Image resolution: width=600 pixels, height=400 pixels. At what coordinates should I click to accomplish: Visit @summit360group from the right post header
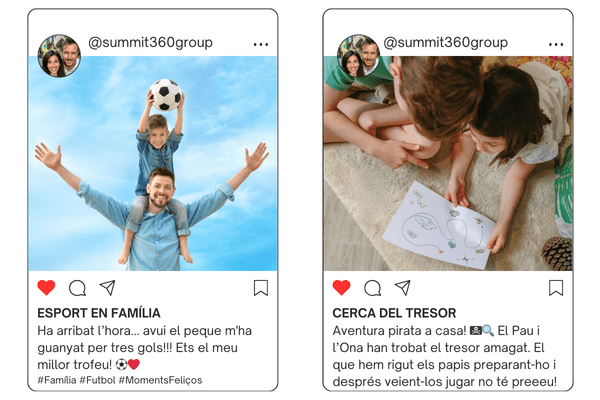coord(445,42)
